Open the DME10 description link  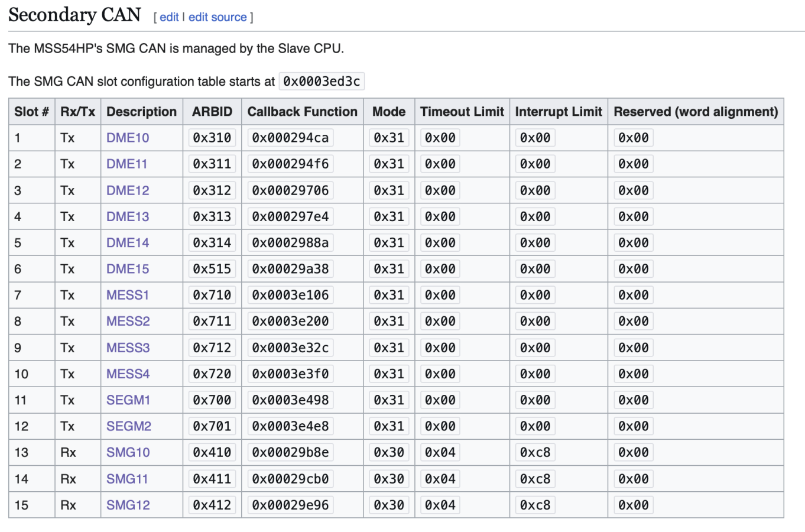tap(127, 138)
